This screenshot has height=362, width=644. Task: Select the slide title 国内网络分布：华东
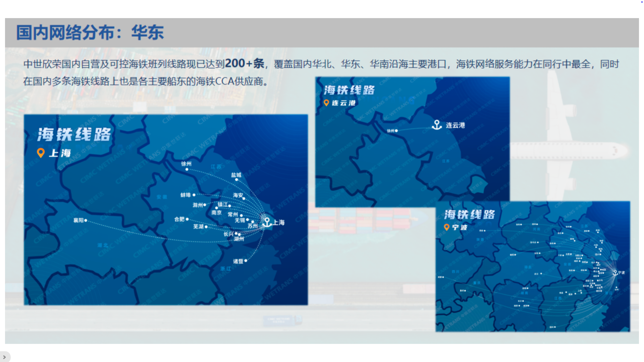90,33
